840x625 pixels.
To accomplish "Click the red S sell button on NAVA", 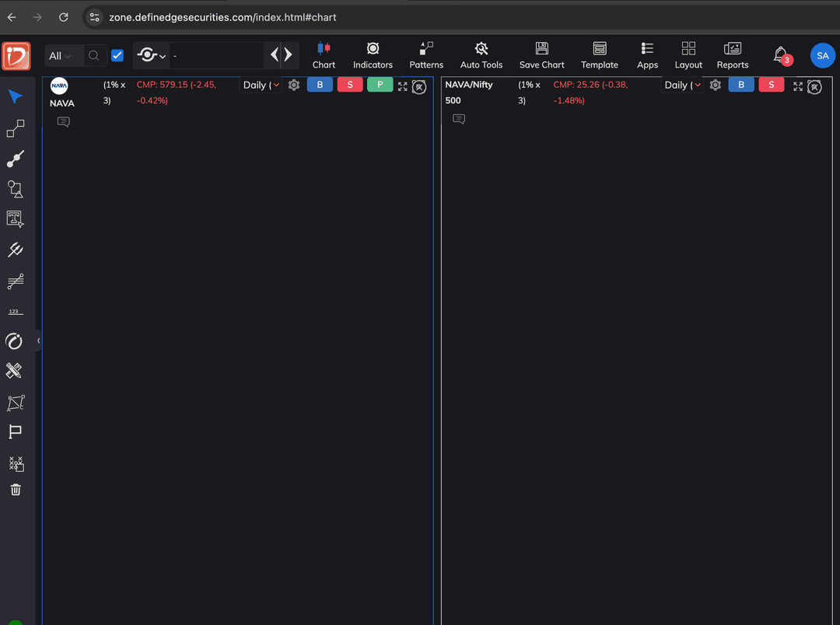I will (x=350, y=85).
